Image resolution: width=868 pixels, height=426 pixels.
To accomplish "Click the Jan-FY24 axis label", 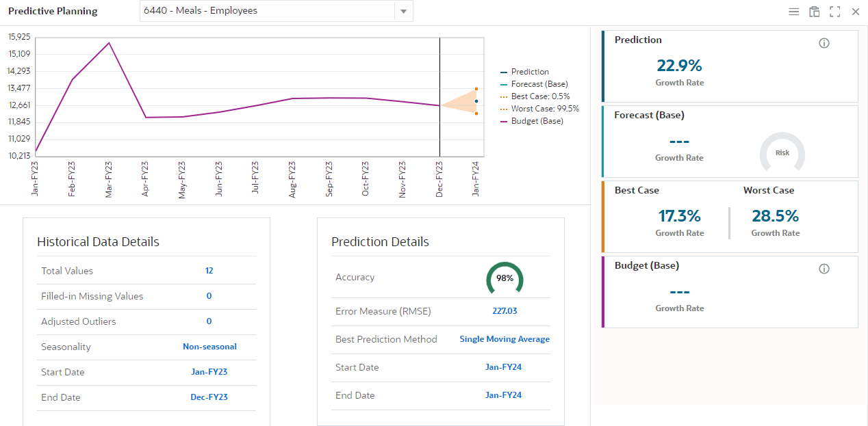I will (x=476, y=178).
